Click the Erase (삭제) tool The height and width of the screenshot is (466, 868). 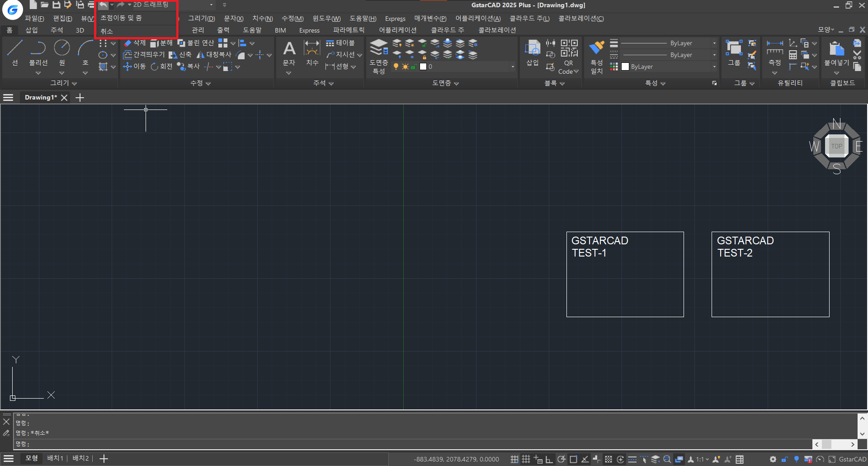pos(135,43)
